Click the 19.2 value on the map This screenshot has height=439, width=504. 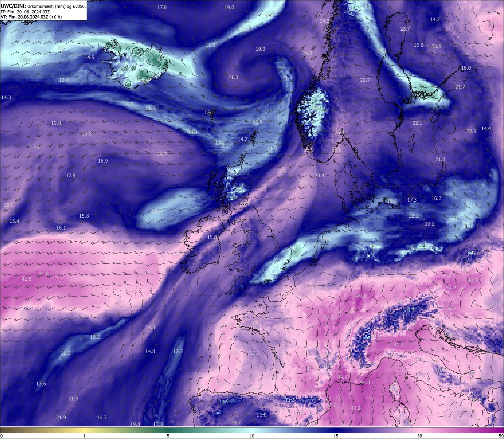[430, 223]
